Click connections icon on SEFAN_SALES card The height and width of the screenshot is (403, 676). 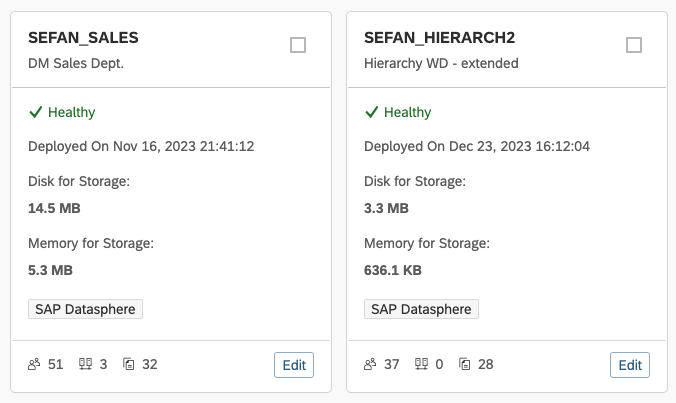click(x=85, y=364)
